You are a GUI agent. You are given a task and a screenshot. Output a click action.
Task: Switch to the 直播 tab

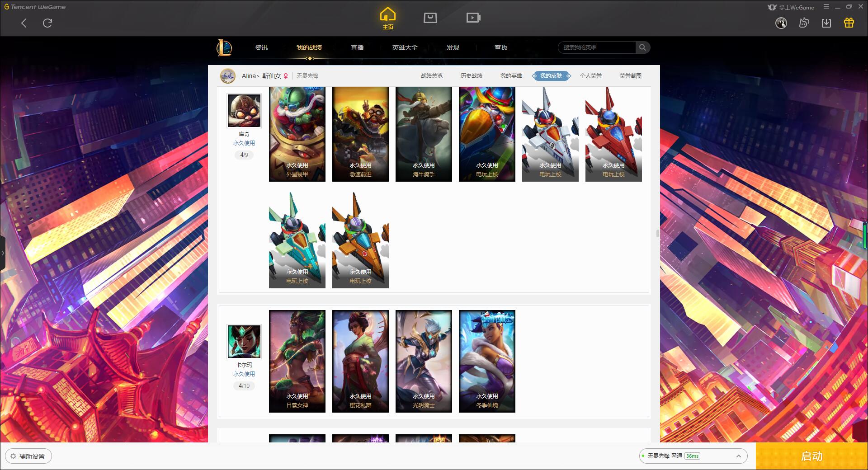click(x=357, y=47)
